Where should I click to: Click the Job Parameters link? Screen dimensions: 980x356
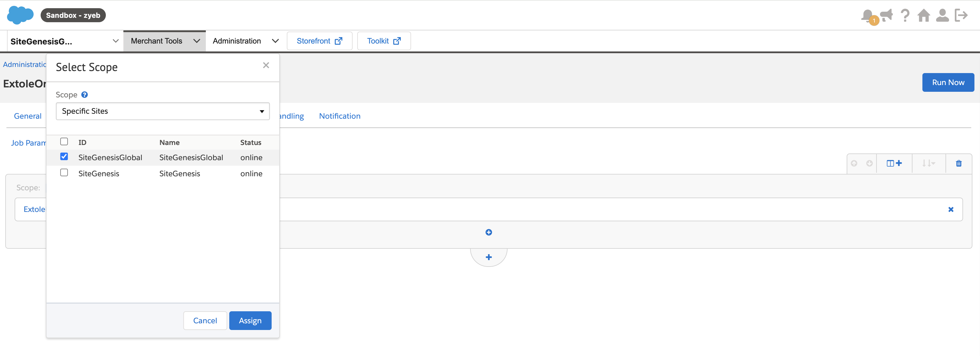click(28, 144)
